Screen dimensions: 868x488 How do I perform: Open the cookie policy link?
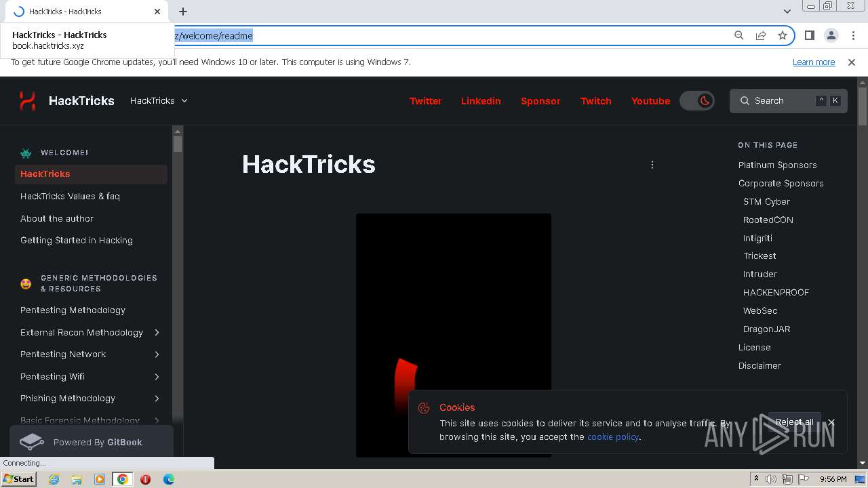coord(613,437)
